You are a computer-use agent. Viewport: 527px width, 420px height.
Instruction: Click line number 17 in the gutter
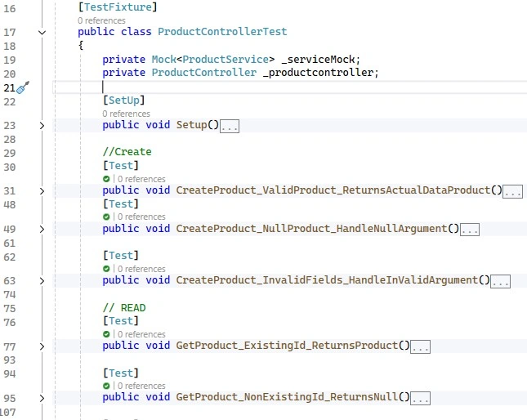coord(10,33)
